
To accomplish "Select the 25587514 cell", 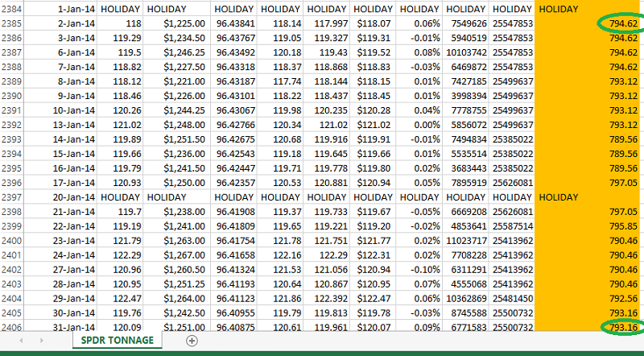I will pyautogui.click(x=512, y=226).
